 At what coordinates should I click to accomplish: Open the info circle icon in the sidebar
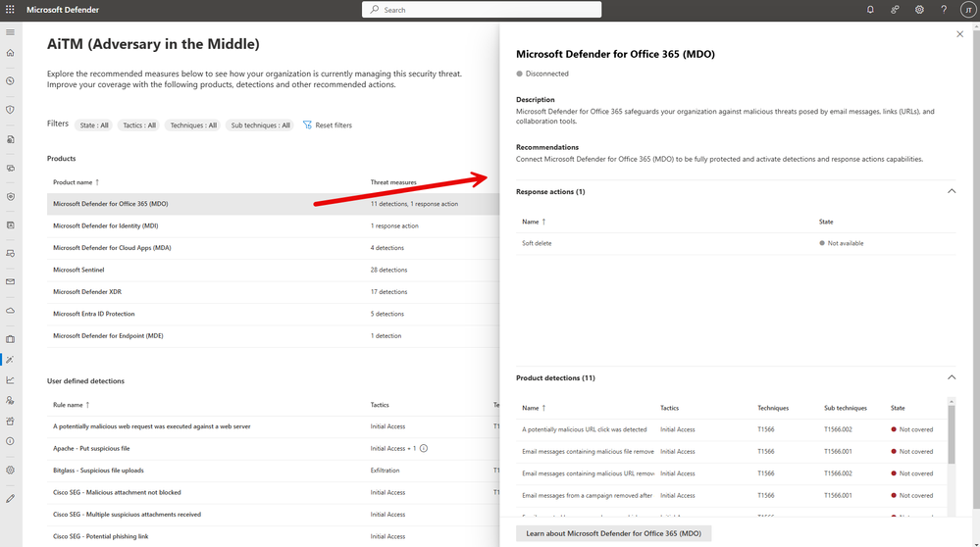[10, 441]
